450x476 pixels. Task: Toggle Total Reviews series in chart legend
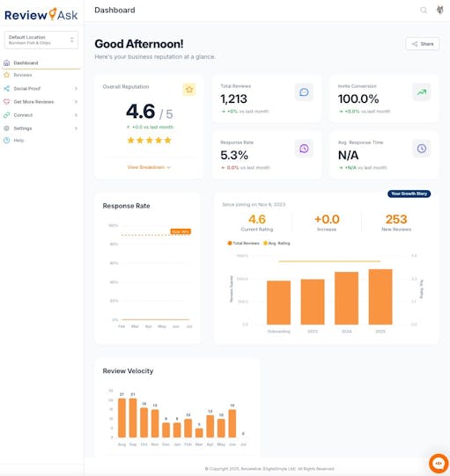243,243
